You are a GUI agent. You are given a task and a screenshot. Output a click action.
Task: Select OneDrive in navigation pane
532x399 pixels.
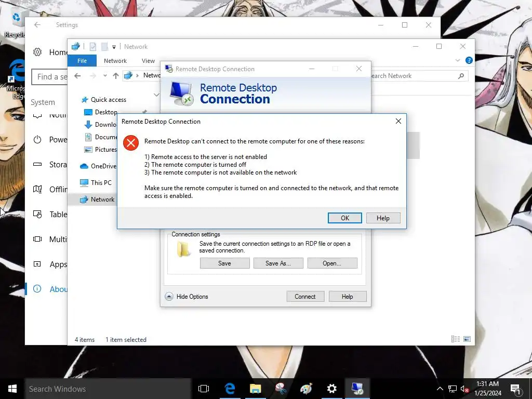click(x=98, y=166)
